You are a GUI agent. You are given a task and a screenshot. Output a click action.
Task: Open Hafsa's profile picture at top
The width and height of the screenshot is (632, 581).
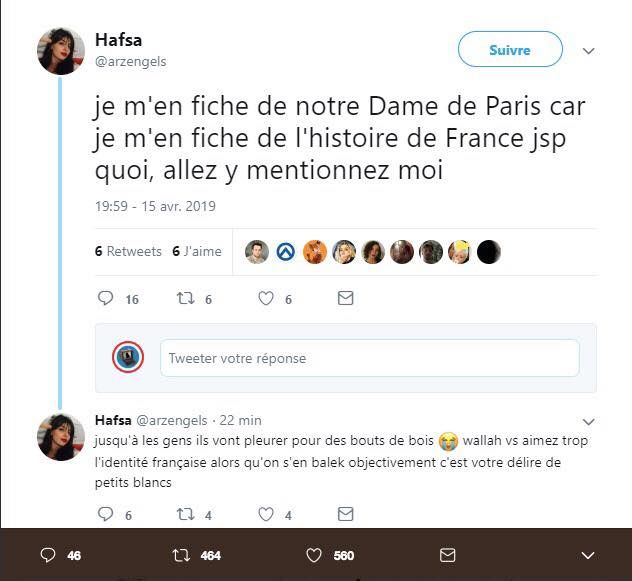coord(61,51)
